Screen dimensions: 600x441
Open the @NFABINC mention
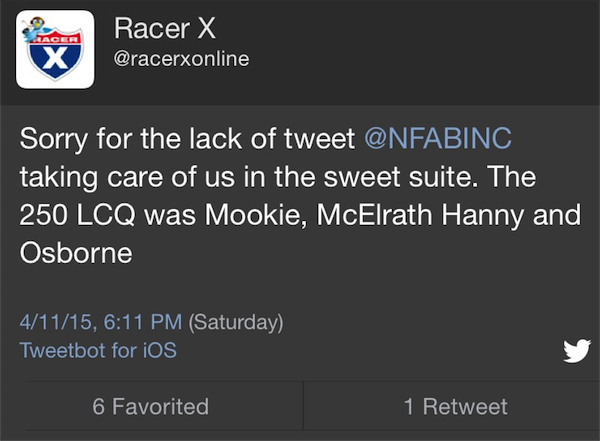(x=441, y=139)
